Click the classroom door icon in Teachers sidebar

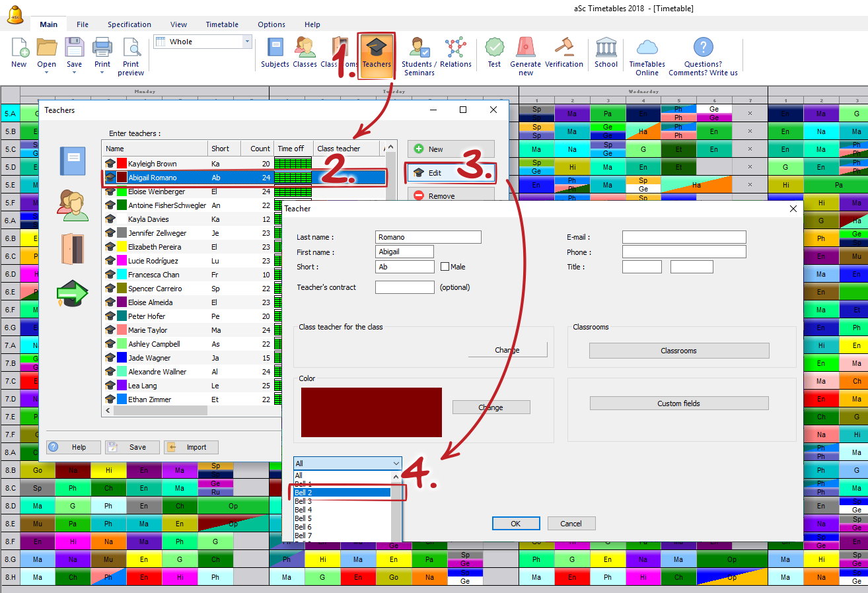pos(73,248)
